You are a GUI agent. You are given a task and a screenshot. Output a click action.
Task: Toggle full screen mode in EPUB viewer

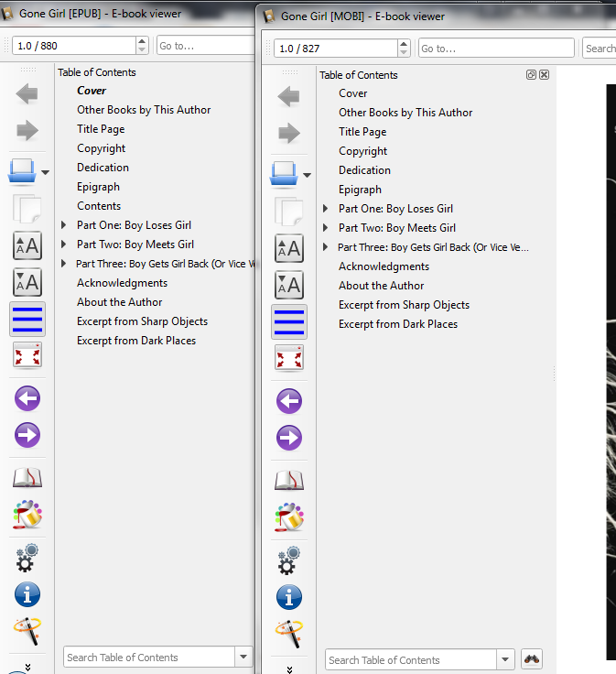(x=27, y=355)
